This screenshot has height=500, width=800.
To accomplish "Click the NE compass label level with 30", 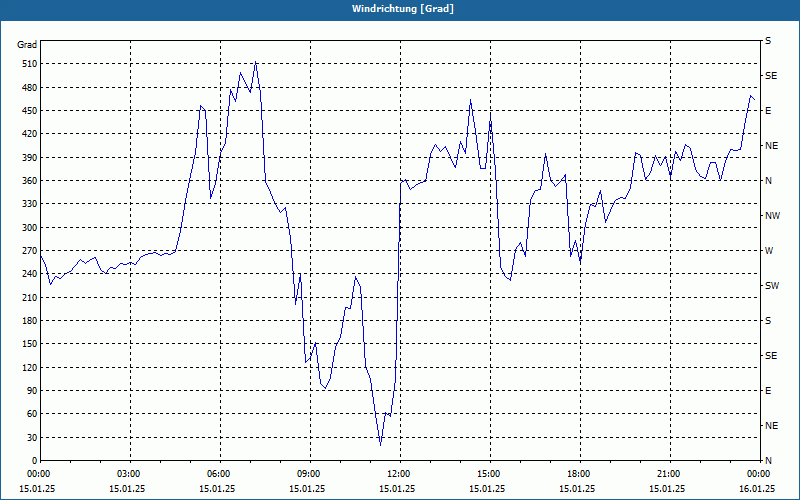I will (771, 426).
